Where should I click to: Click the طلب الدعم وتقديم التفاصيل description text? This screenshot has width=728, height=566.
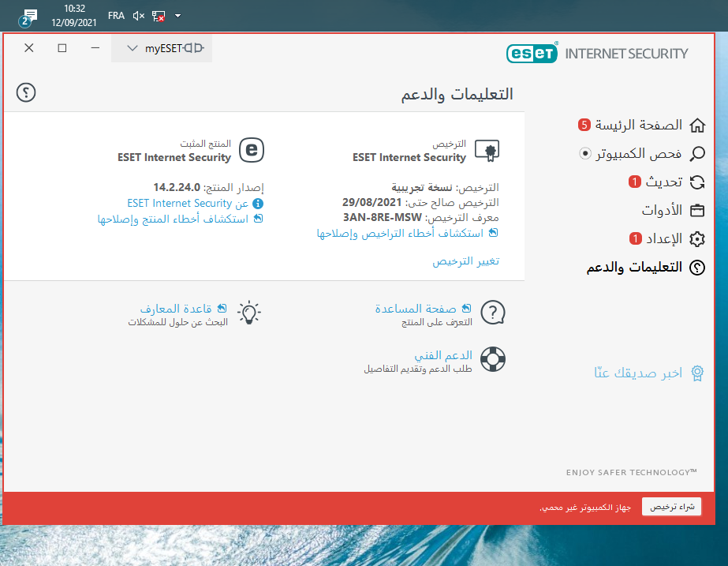click(x=418, y=369)
